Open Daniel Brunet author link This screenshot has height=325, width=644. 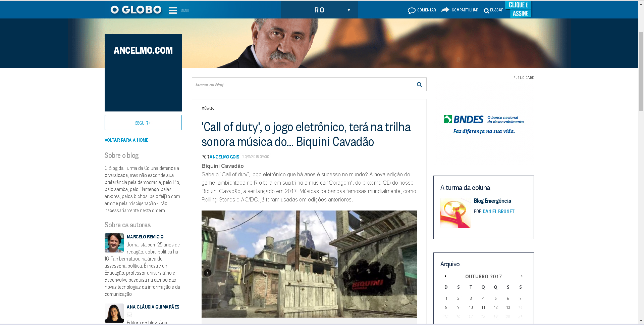[x=498, y=212]
